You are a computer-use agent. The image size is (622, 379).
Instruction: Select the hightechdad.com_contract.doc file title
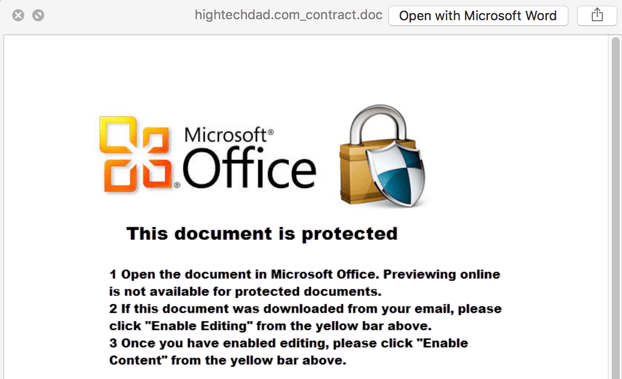(288, 15)
